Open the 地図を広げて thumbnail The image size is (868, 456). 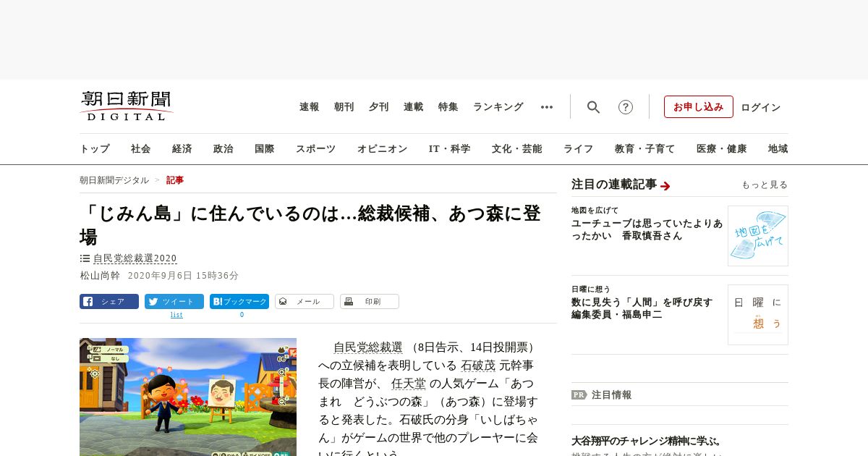click(x=758, y=236)
